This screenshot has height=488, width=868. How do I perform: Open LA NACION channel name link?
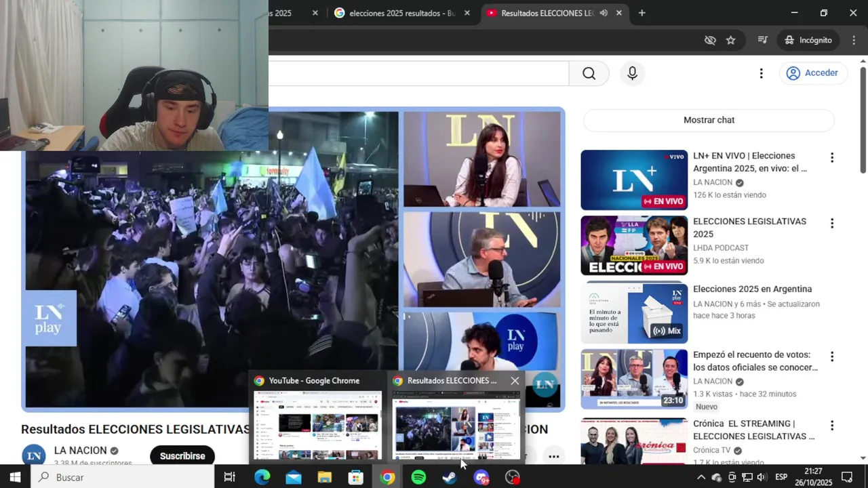pos(81,451)
